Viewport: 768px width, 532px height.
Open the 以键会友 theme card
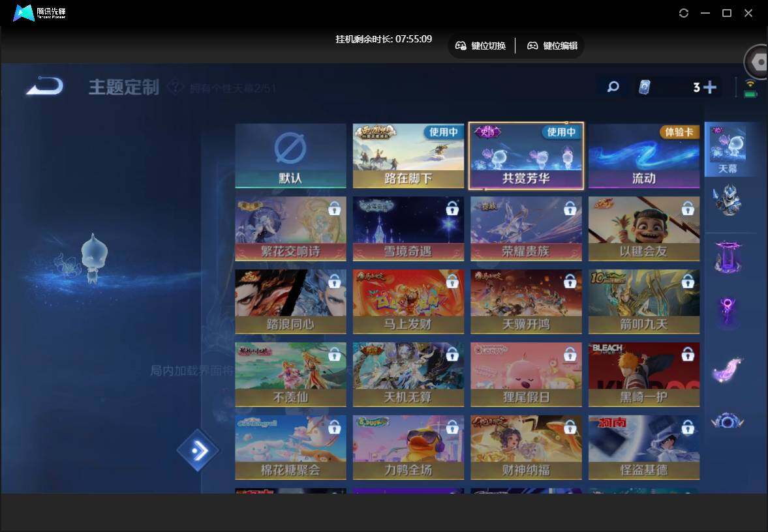(x=643, y=229)
